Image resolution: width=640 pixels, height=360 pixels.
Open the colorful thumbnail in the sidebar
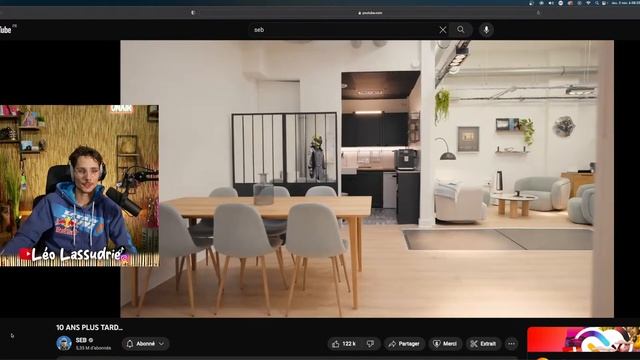pos(584,340)
